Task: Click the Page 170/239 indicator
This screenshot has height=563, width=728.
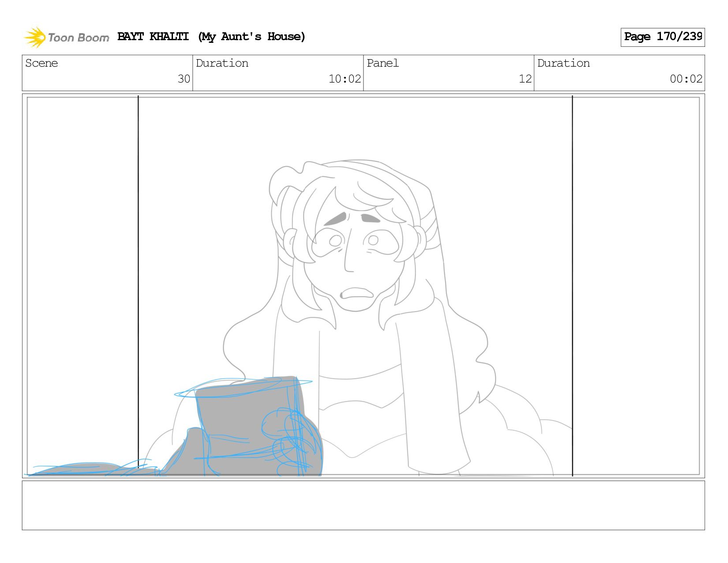Action: point(663,37)
